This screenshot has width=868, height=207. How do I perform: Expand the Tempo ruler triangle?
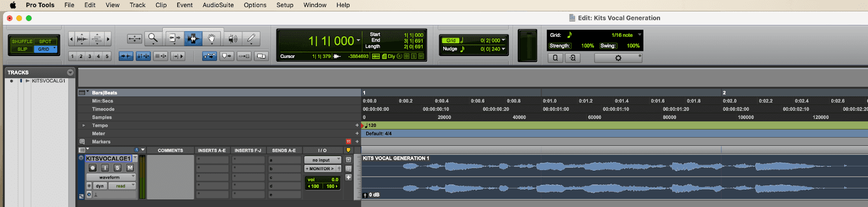coord(84,125)
